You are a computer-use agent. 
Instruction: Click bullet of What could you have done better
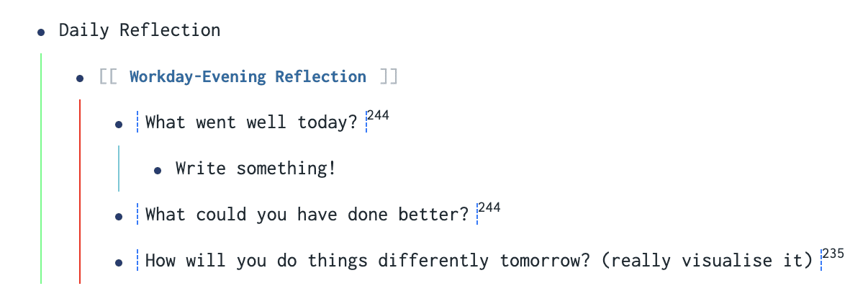(119, 216)
